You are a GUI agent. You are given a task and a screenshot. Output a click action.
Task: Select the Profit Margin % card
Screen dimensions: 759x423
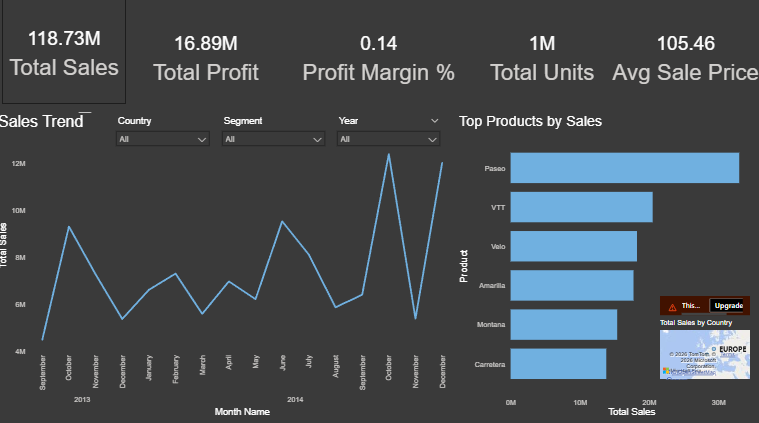click(x=378, y=57)
